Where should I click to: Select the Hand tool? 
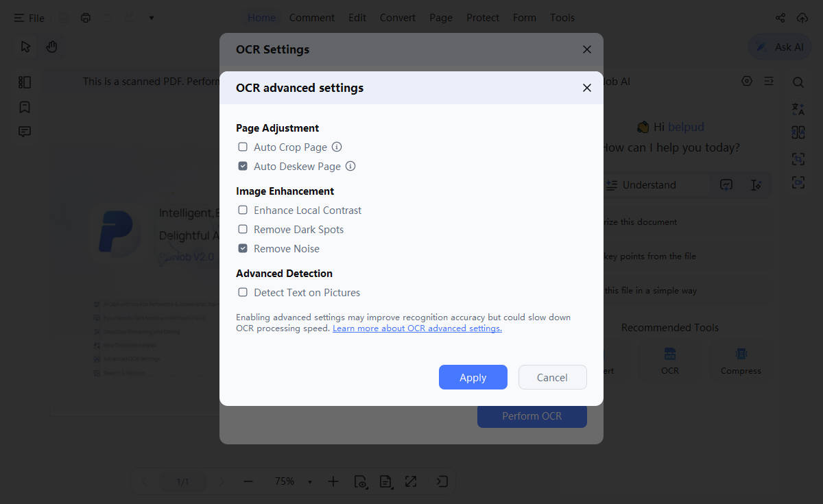click(x=51, y=47)
